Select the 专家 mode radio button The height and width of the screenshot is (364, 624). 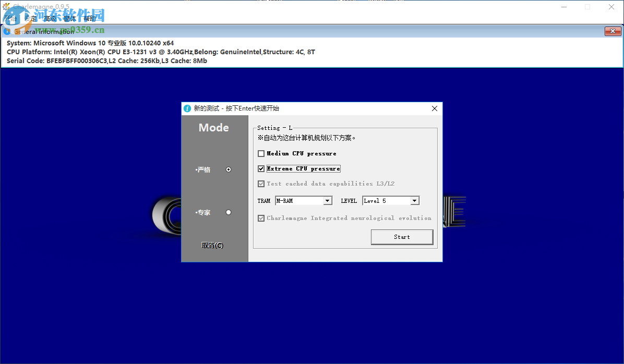229,212
